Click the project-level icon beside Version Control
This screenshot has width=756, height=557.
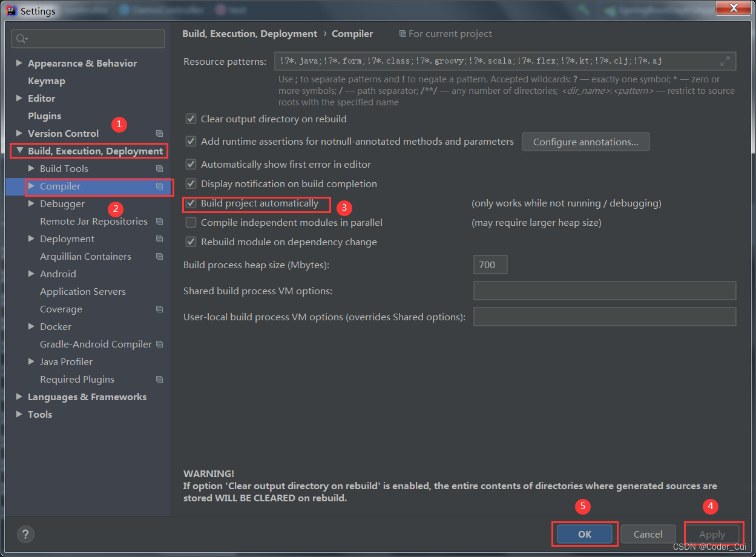pyautogui.click(x=159, y=134)
